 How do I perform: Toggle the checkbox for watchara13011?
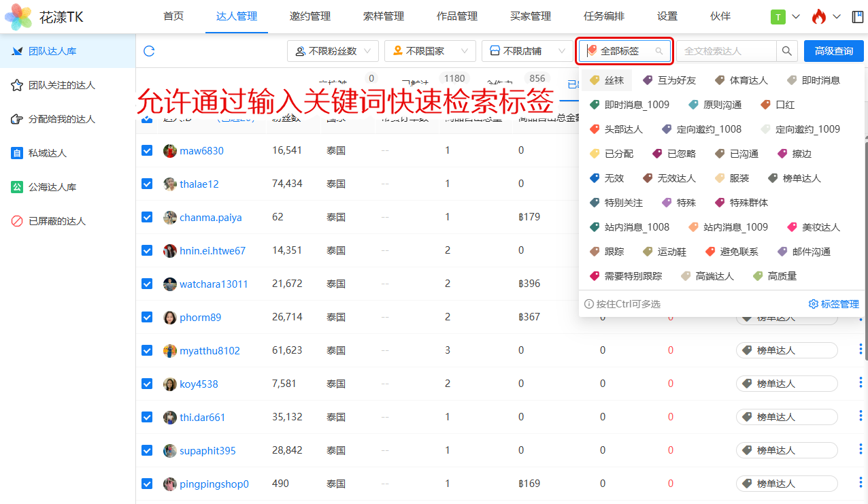147,284
